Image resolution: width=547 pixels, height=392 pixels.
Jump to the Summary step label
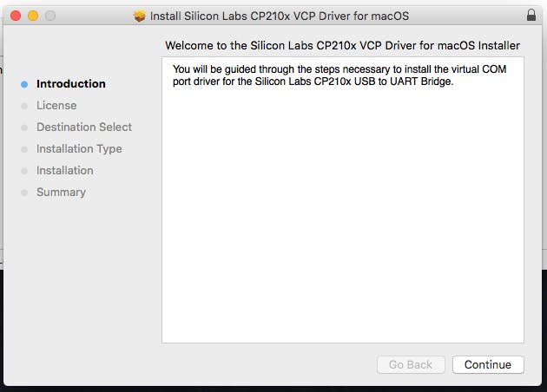(61, 193)
